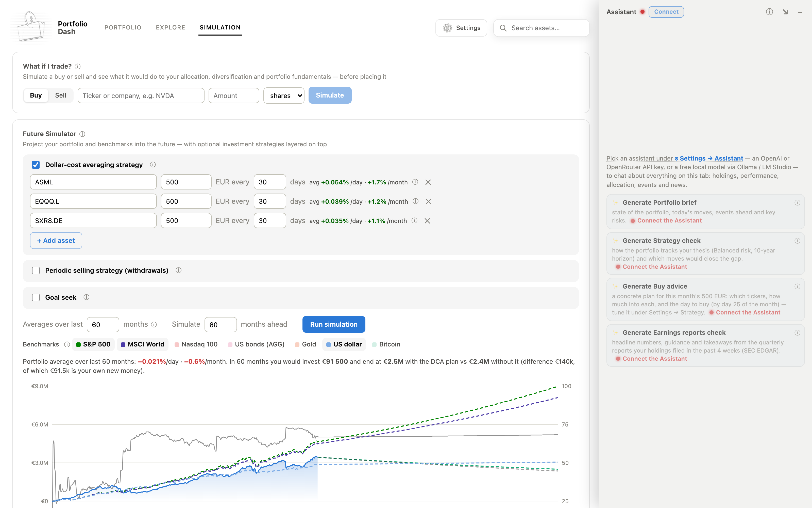
Task: Show info for Generate Buy advice
Action: tap(797, 286)
